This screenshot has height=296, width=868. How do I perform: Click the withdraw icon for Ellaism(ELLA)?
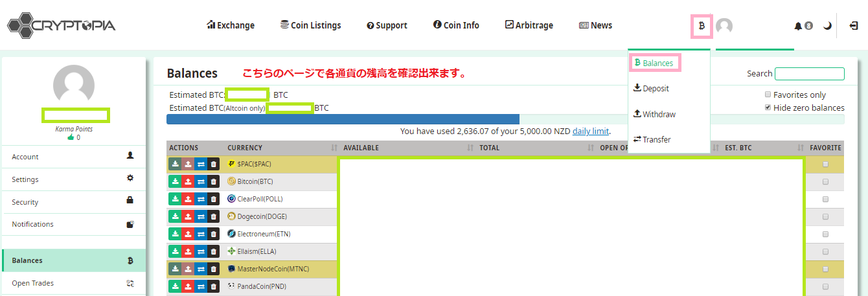coord(188,251)
